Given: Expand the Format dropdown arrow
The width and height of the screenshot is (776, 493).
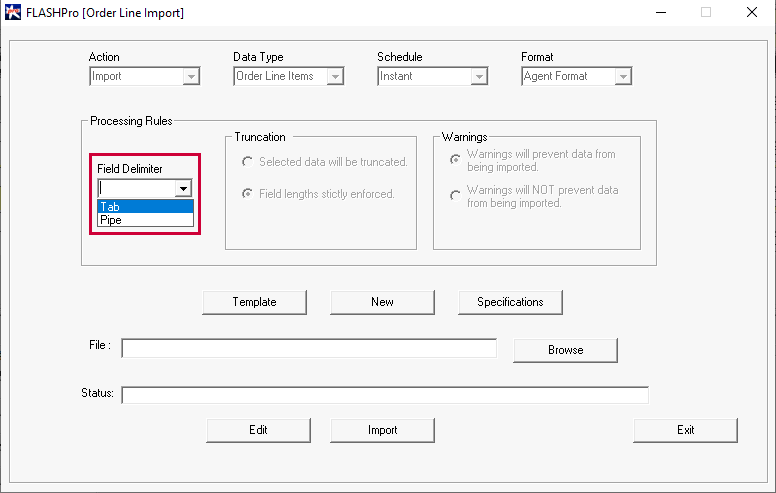Looking at the screenshot, I should coord(623,77).
